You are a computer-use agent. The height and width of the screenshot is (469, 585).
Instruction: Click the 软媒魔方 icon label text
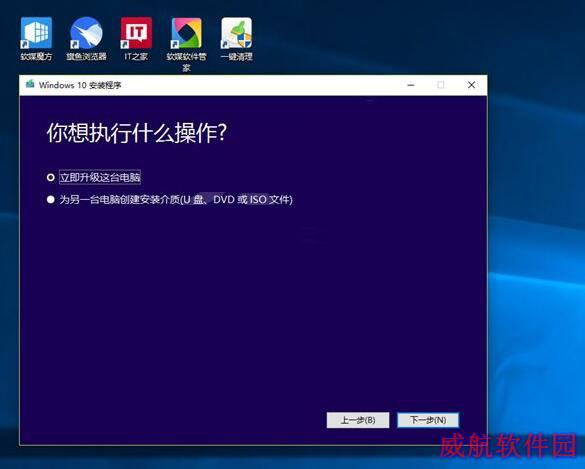(x=36, y=57)
